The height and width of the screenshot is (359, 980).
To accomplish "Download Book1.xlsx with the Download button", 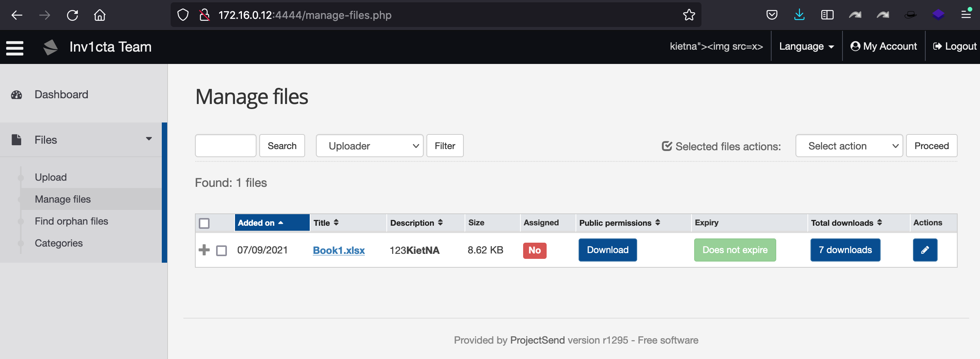I will 607,250.
